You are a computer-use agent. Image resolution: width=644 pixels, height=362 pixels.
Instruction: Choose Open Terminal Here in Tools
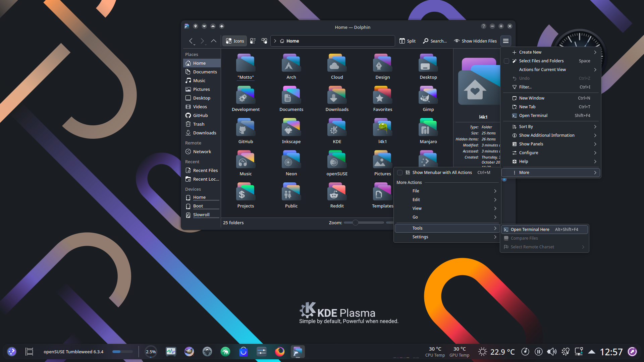tap(544, 230)
